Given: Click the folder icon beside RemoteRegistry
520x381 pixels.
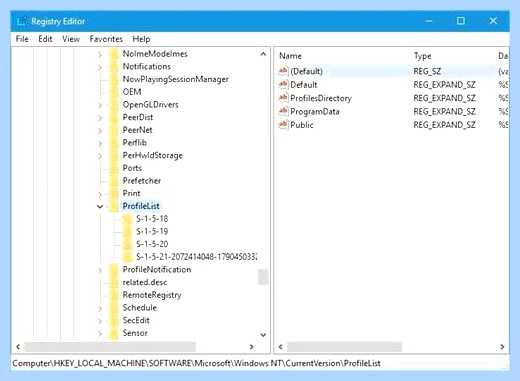Looking at the screenshot, I should tap(114, 295).
